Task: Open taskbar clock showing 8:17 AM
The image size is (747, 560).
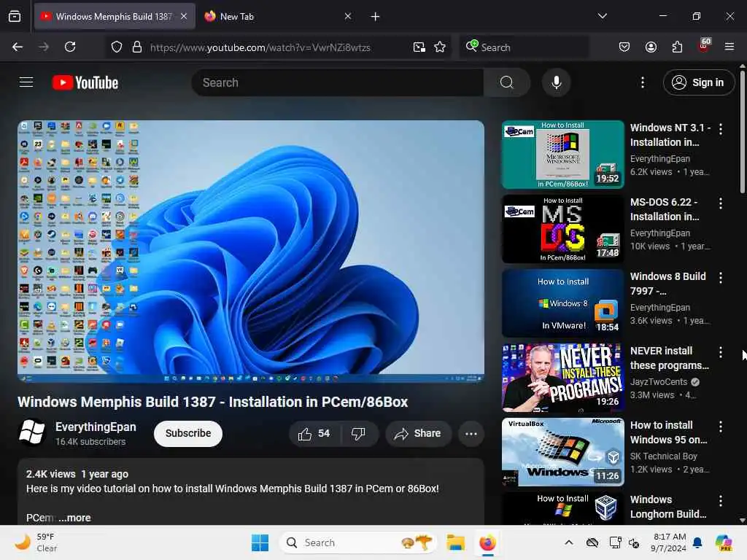Action: pos(669,542)
